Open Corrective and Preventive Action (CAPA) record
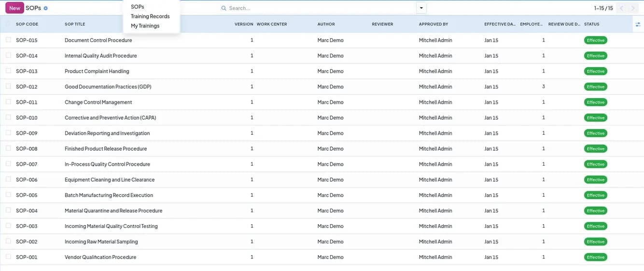 111,117
